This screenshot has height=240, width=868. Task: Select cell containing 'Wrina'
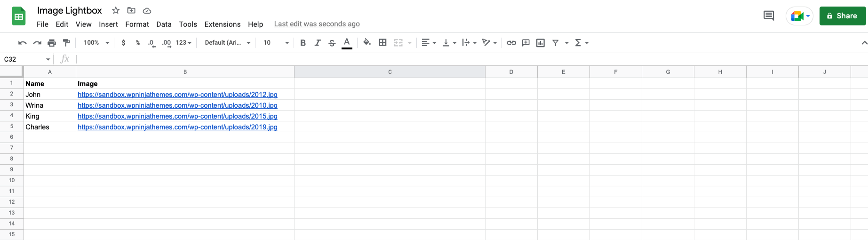tap(50, 105)
